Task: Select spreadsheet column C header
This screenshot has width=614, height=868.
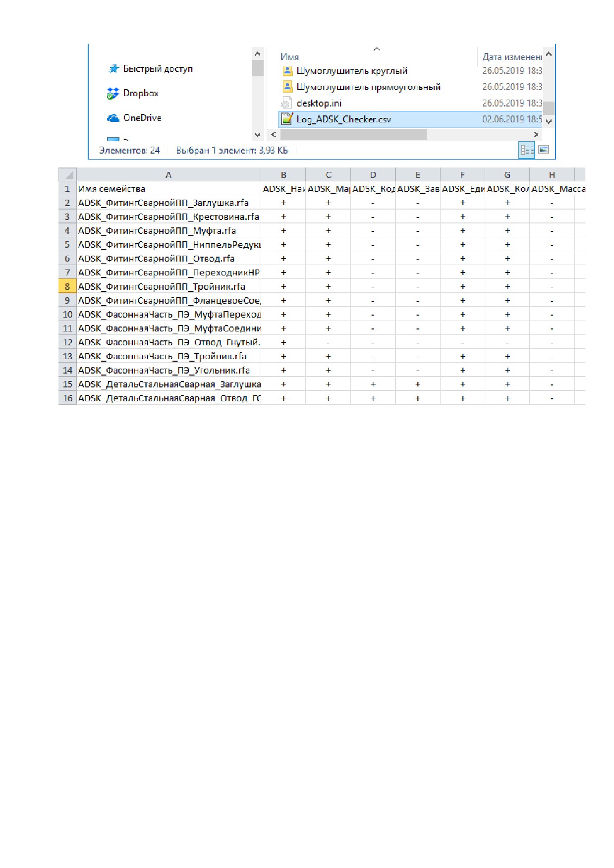Action: (x=328, y=174)
